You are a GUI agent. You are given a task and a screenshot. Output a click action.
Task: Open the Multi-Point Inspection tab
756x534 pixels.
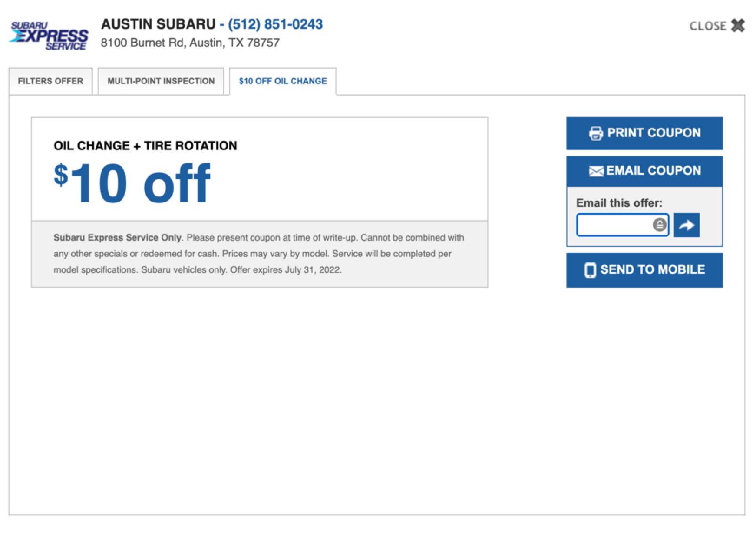[161, 81]
